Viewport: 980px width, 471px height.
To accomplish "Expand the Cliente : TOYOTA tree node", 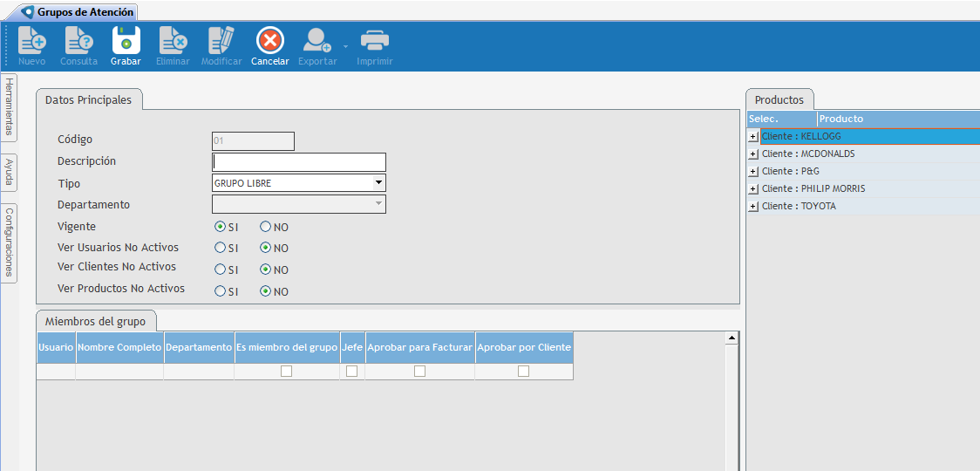I will [x=753, y=207].
